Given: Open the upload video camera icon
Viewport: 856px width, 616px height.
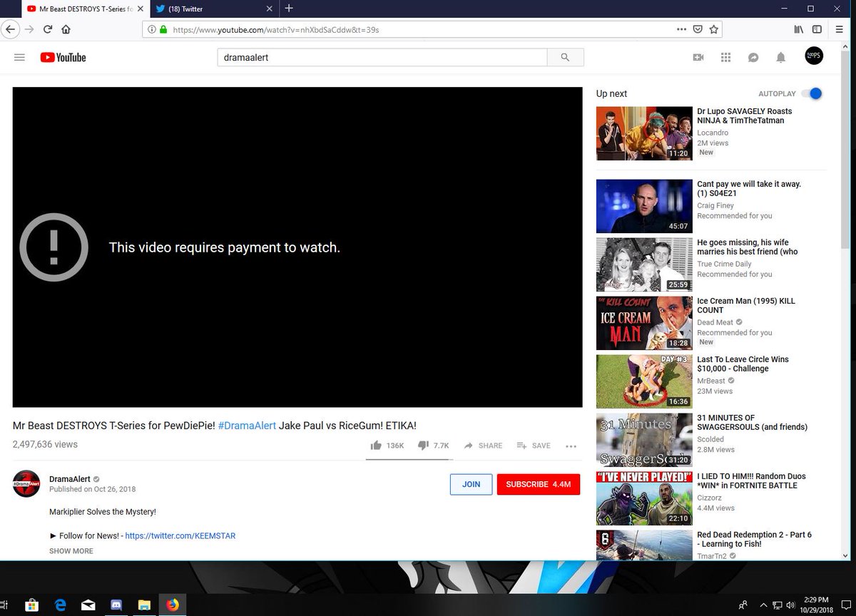Looking at the screenshot, I should [698, 58].
